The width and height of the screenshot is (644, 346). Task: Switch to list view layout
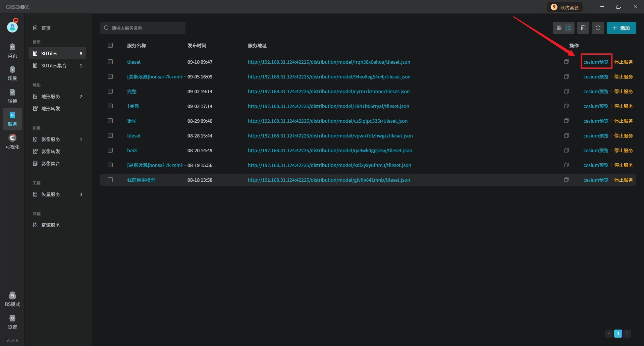[x=569, y=28]
